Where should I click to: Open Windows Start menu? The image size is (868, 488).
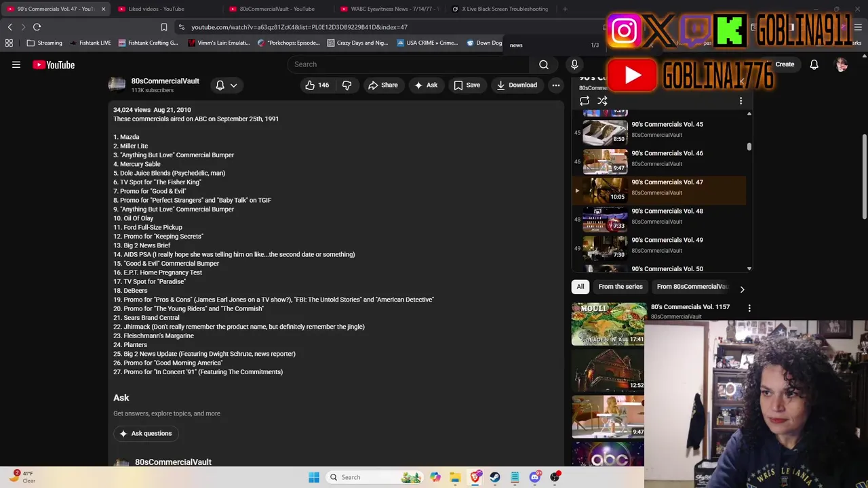314,477
